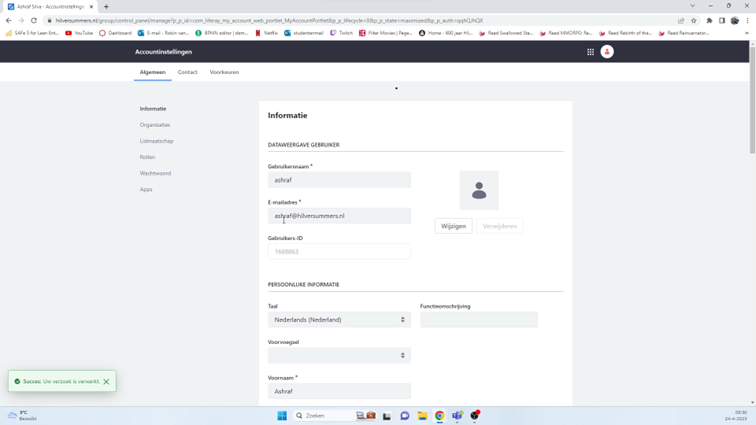This screenshot has width=756, height=425.
Task: Open Microsoft Teams from the taskbar
Action: click(x=457, y=416)
